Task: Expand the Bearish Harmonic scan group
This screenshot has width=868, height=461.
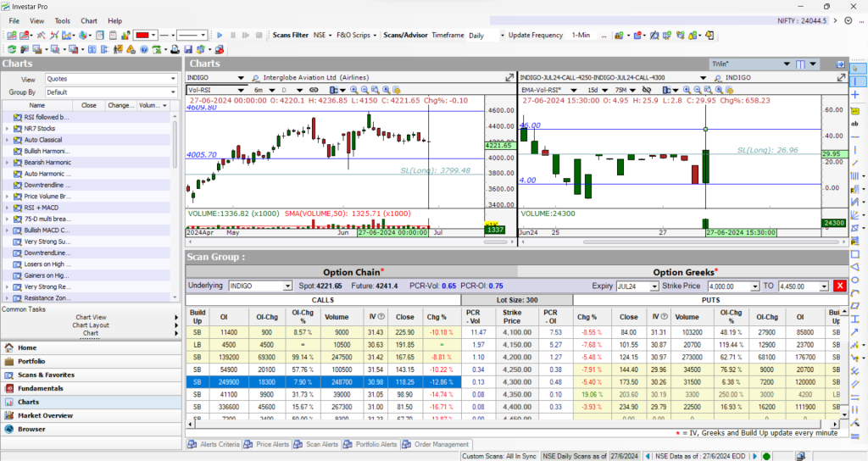Action: click(x=7, y=163)
